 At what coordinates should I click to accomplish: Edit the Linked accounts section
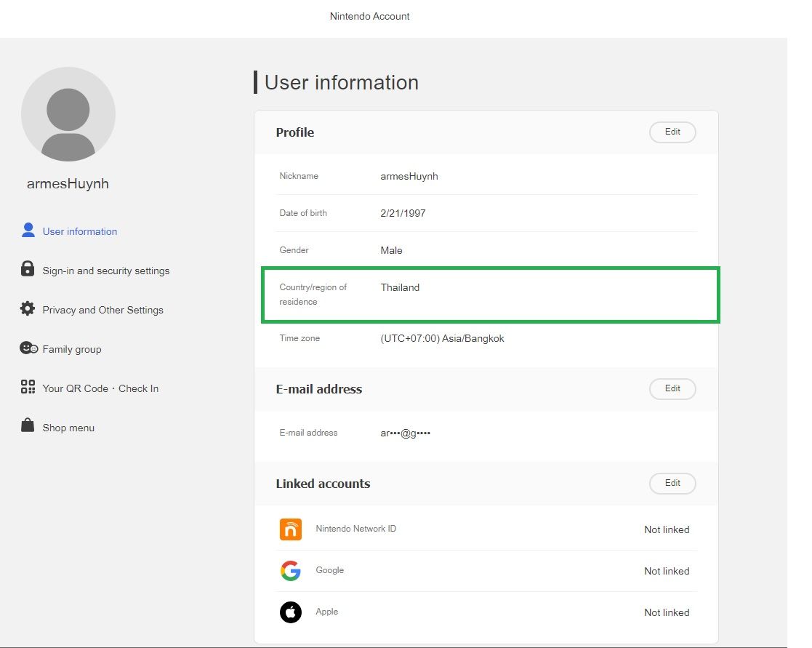pos(672,484)
